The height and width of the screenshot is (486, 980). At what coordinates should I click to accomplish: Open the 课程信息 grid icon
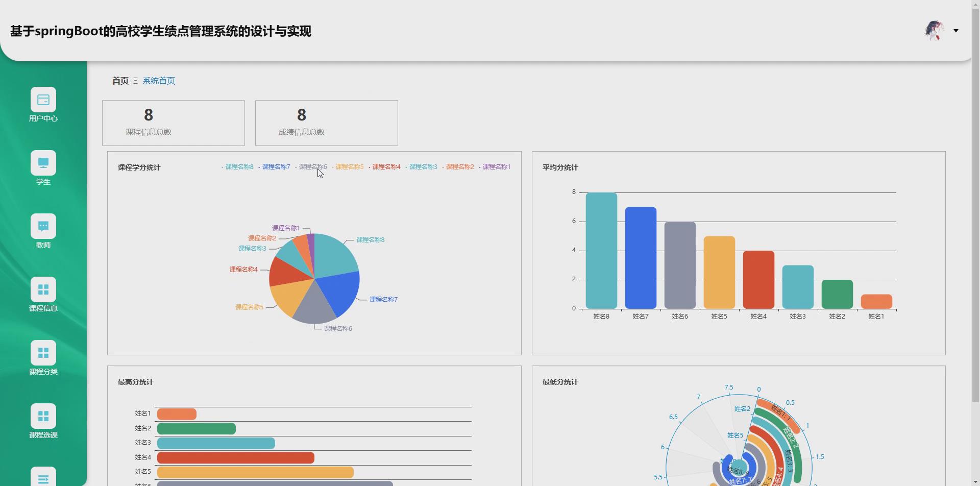(x=43, y=289)
